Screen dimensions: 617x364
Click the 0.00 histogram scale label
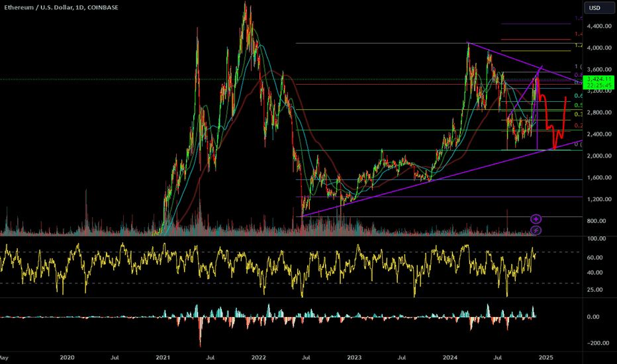[593, 317]
